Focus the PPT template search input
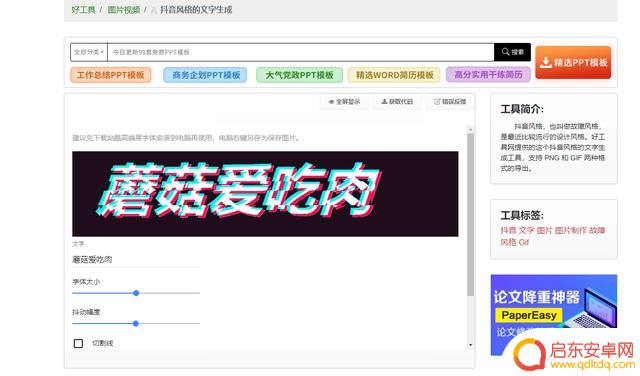 tap(300, 52)
